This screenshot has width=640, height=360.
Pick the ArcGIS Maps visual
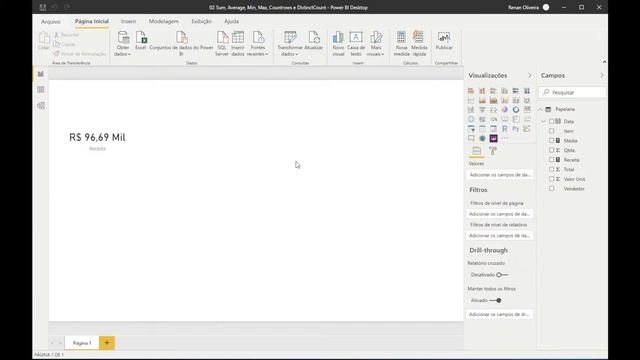(482, 138)
